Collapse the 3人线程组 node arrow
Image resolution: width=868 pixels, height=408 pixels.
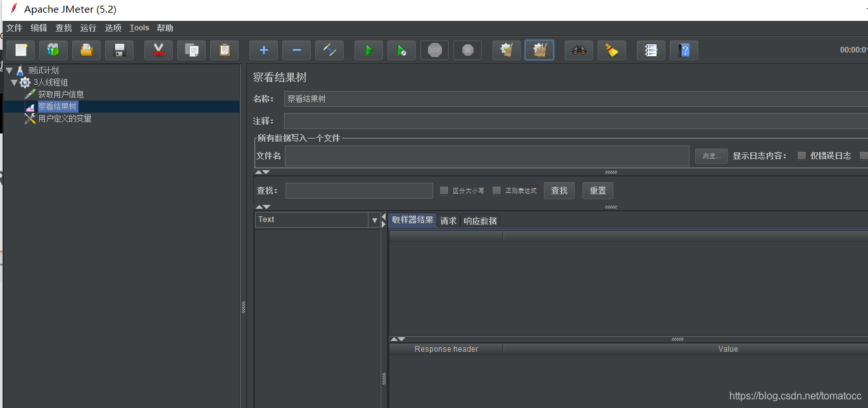[14, 82]
